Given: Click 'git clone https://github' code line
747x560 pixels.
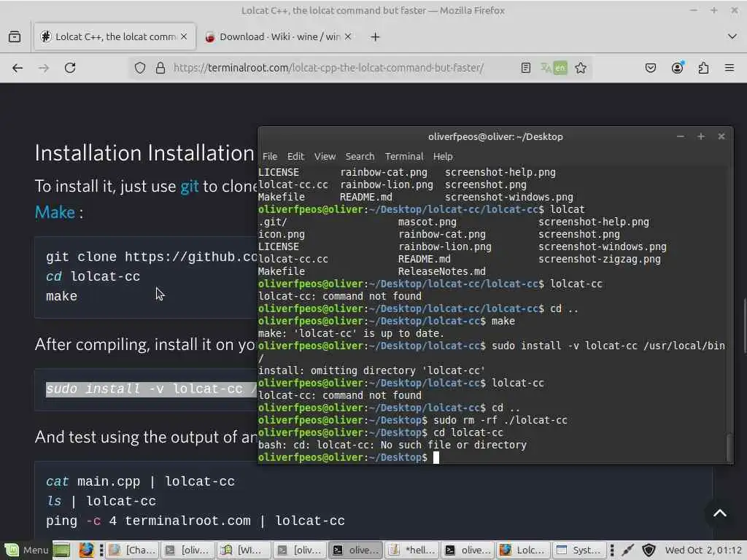Looking at the screenshot, I should click(152, 257).
